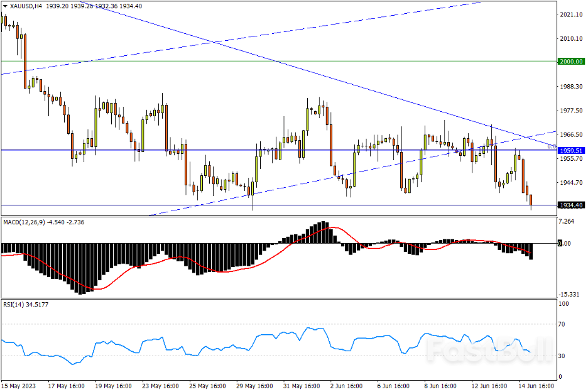Click the 29 May 16:00 time label
588x392 pixels.
[x=254, y=386]
